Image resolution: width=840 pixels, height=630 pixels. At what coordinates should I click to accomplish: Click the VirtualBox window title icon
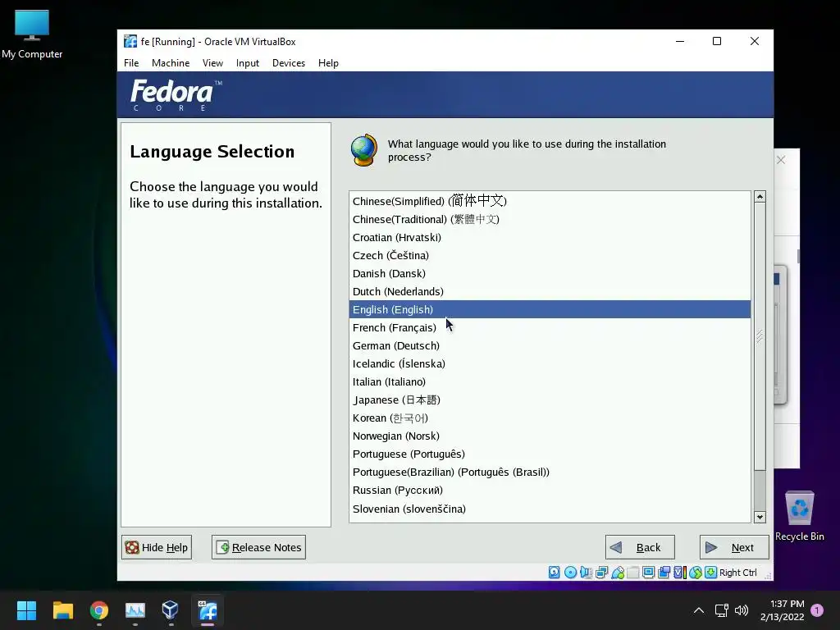(x=130, y=41)
